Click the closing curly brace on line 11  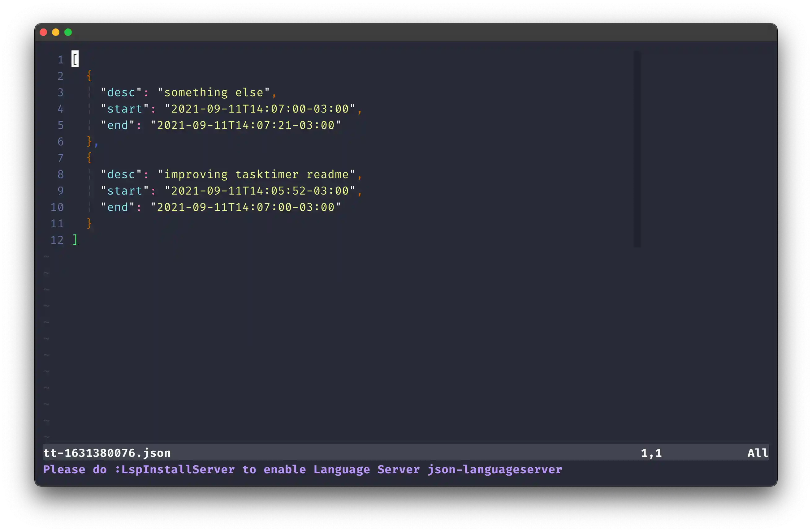[x=89, y=223]
